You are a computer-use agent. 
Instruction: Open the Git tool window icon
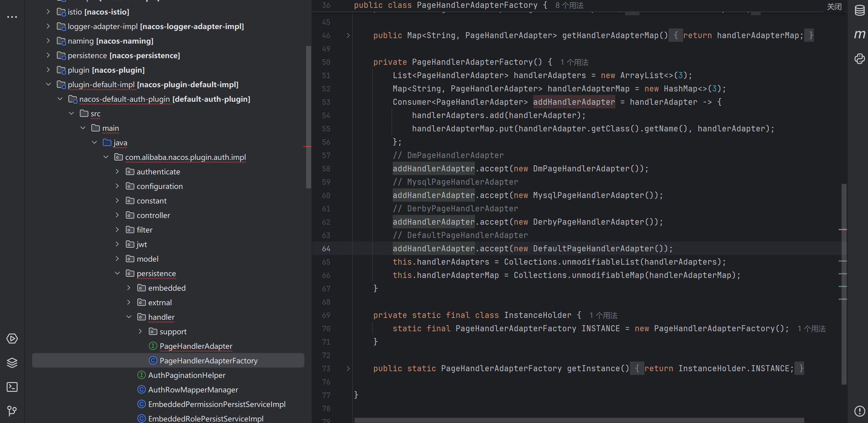[12, 411]
